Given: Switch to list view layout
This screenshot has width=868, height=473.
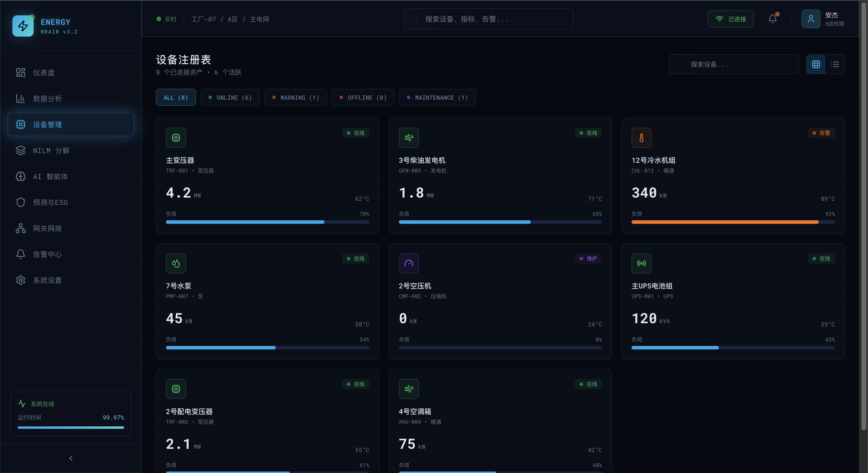Looking at the screenshot, I should [x=835, y=64].
